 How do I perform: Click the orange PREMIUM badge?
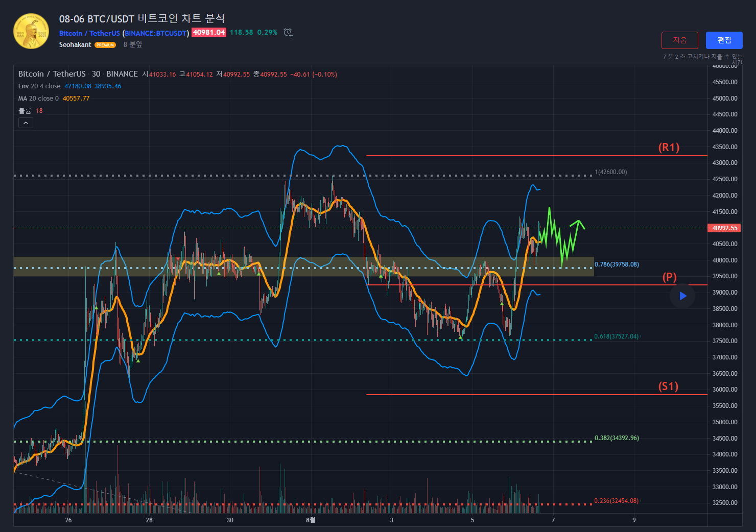point(105,45)
